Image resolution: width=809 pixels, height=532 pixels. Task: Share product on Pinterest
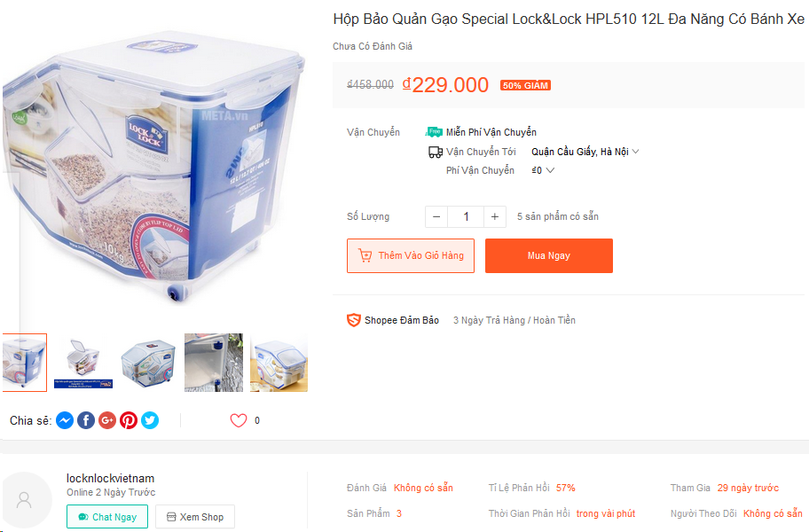click(x=129, y=420)
